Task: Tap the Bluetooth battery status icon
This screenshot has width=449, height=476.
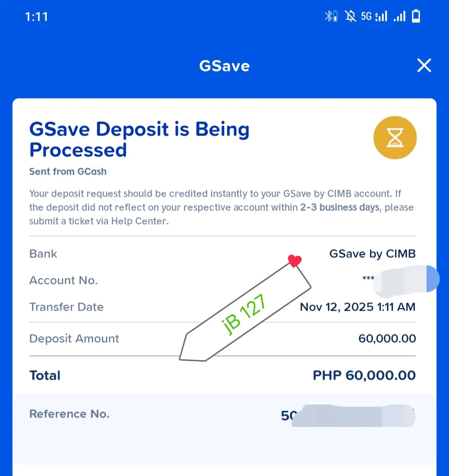Action: pos(331,16)
